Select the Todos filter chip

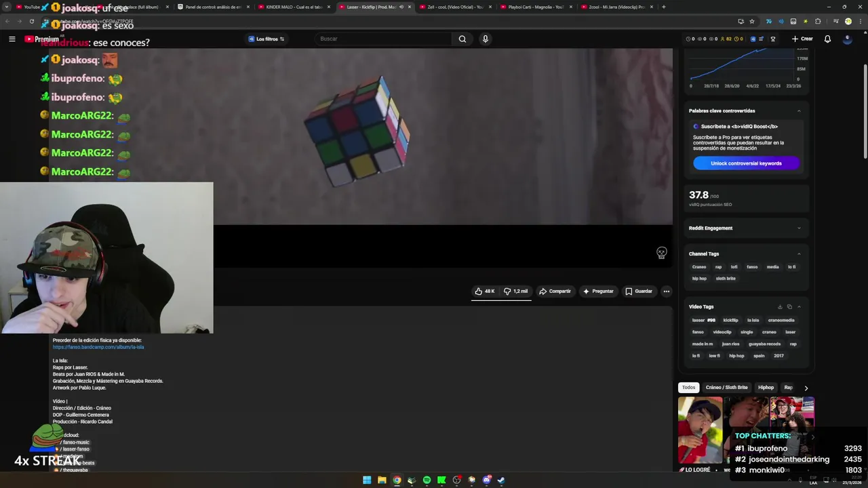tap(688, 388)
